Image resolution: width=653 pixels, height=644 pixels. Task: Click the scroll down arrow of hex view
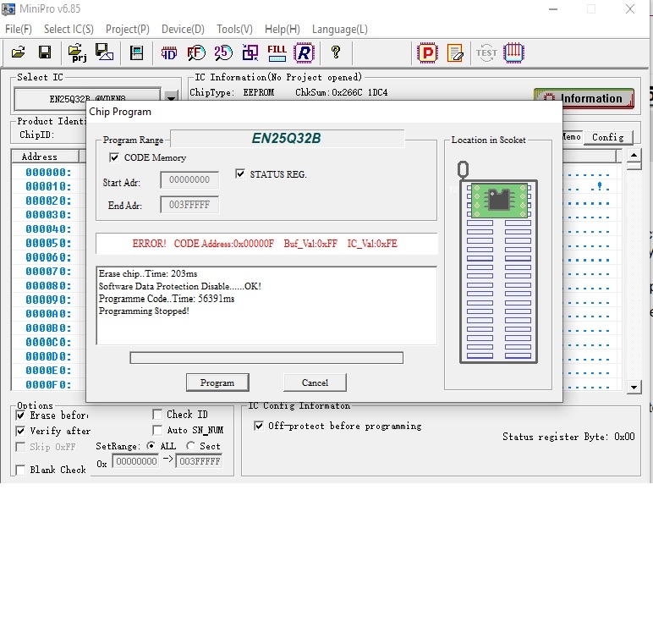[x=634, y=387]
